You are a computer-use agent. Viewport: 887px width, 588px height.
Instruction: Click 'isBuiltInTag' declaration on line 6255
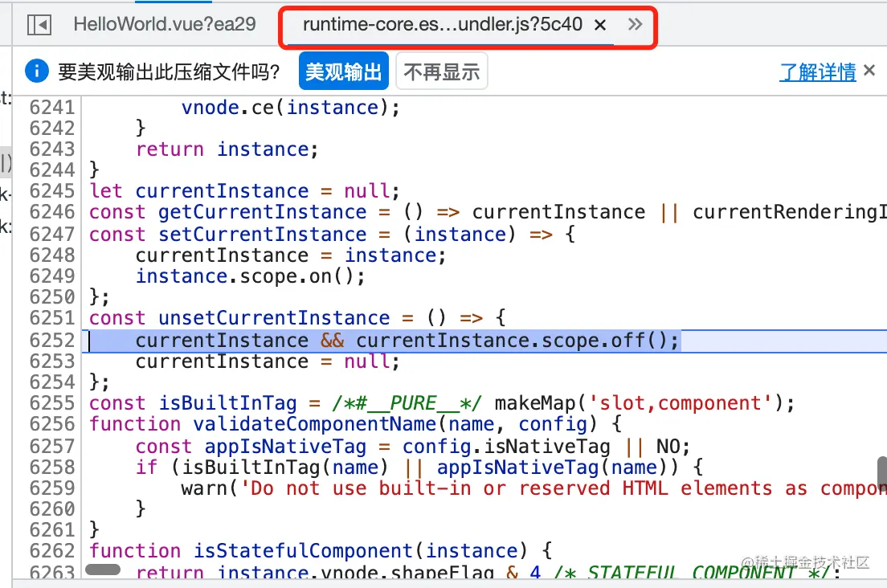tap(227, 404)
